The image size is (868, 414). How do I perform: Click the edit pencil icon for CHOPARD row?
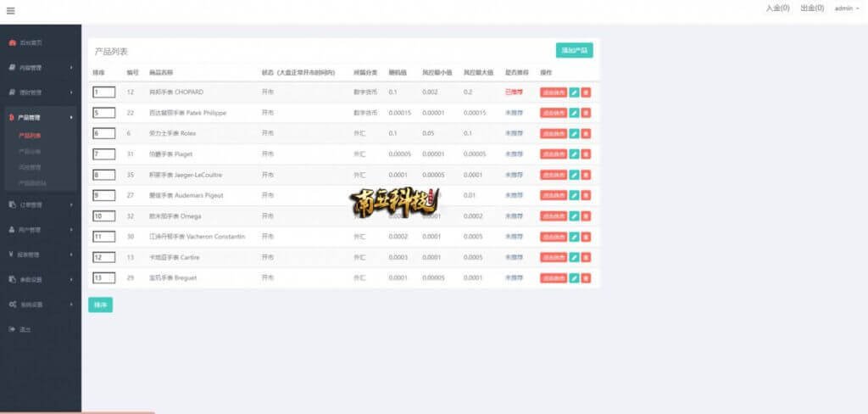(x=574, y=92)
